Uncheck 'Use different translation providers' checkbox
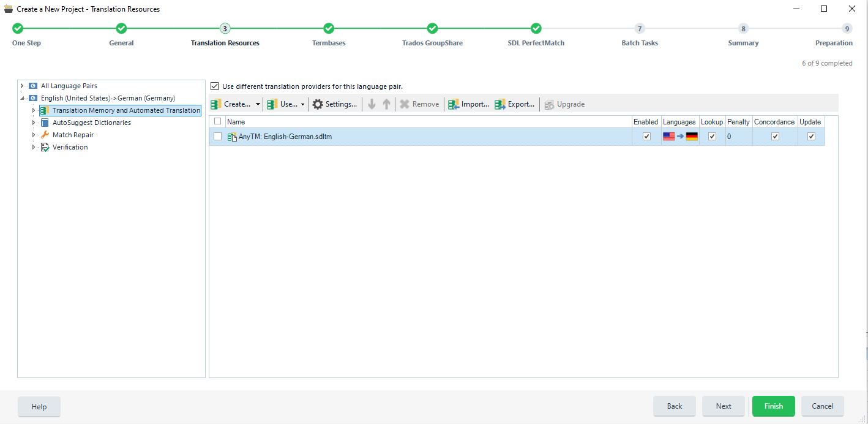 (x=215, y=86)
